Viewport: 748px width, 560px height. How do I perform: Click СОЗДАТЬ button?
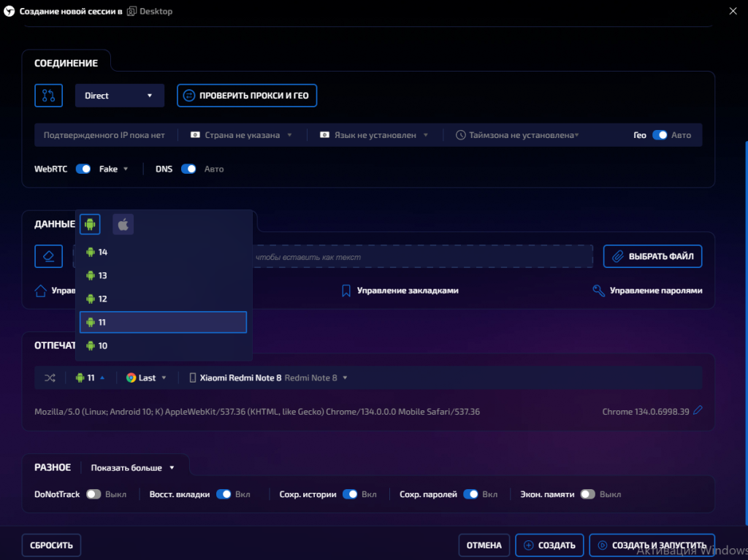point(549,545)
